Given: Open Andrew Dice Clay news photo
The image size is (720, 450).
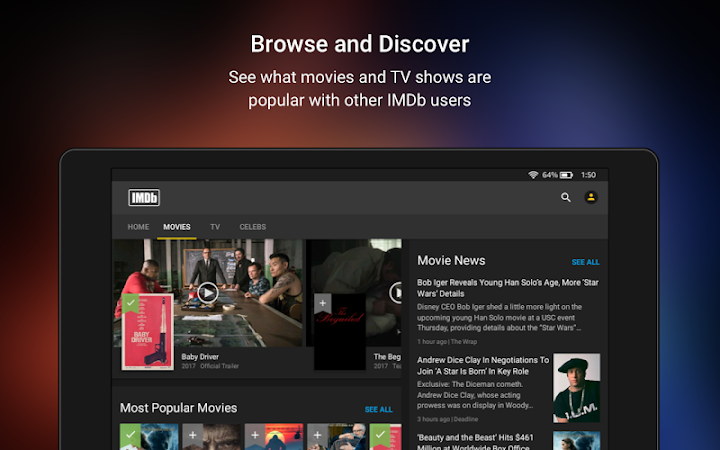Looking at the screenshot, I should click(576, 388).
